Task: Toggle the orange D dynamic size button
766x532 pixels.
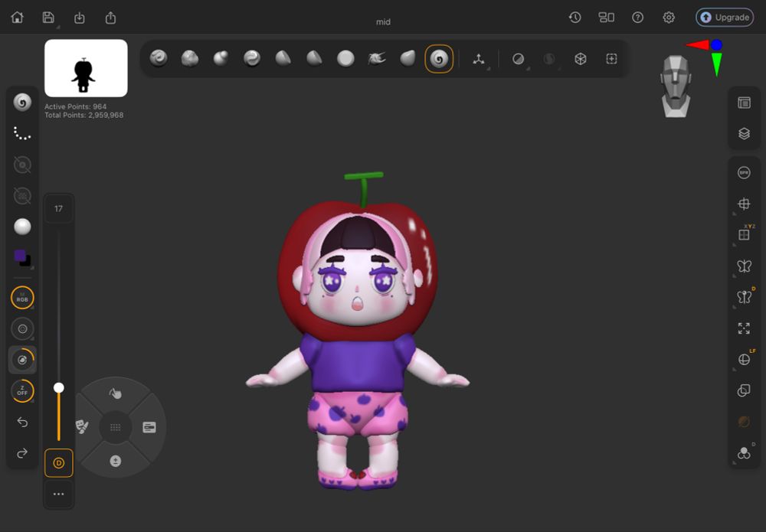Action: 59,462
